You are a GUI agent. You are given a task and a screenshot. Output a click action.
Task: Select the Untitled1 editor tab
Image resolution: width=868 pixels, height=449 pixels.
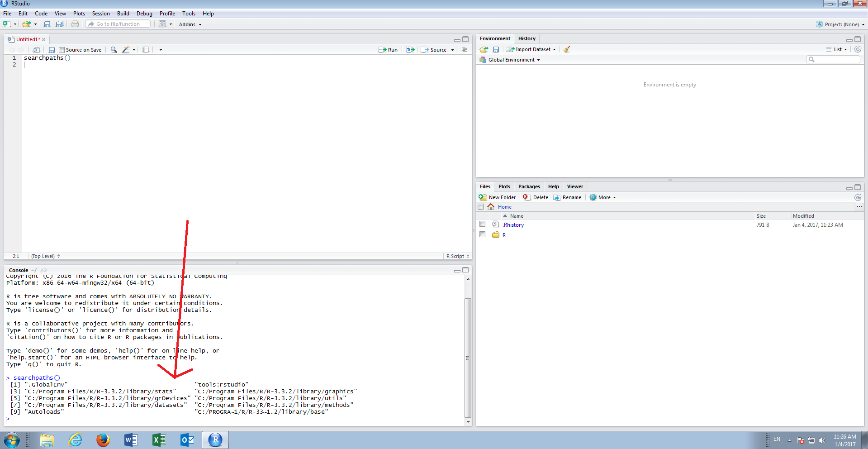click(27, 39)
